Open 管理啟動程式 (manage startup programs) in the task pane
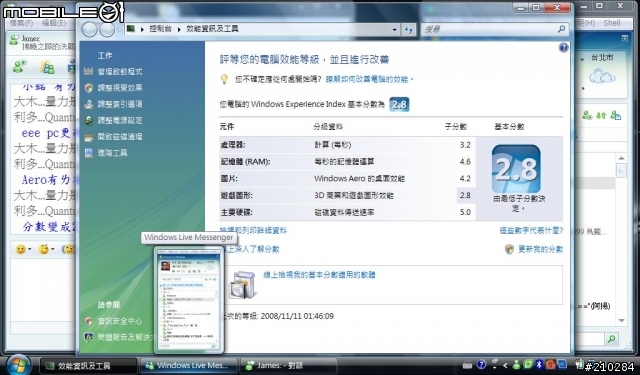Screen dimensions: 640x375 click(x=120, y=71)
